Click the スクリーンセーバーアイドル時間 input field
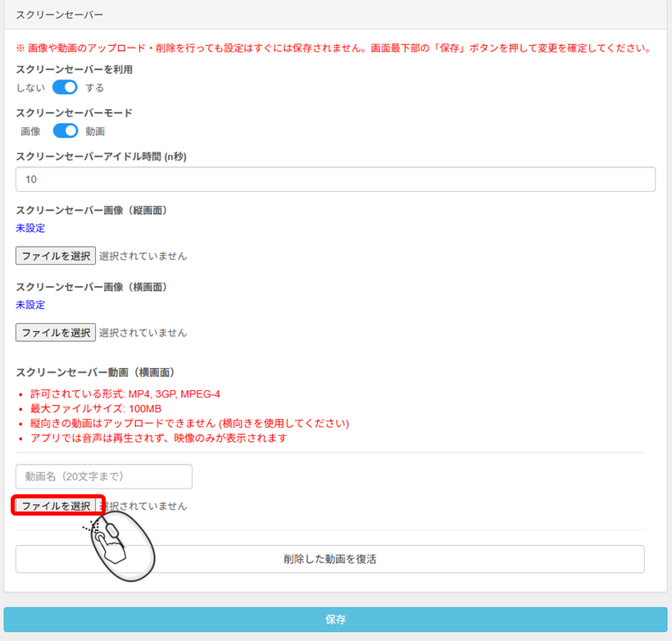Screen dimensions: 672x641 [x=335, y=180]
